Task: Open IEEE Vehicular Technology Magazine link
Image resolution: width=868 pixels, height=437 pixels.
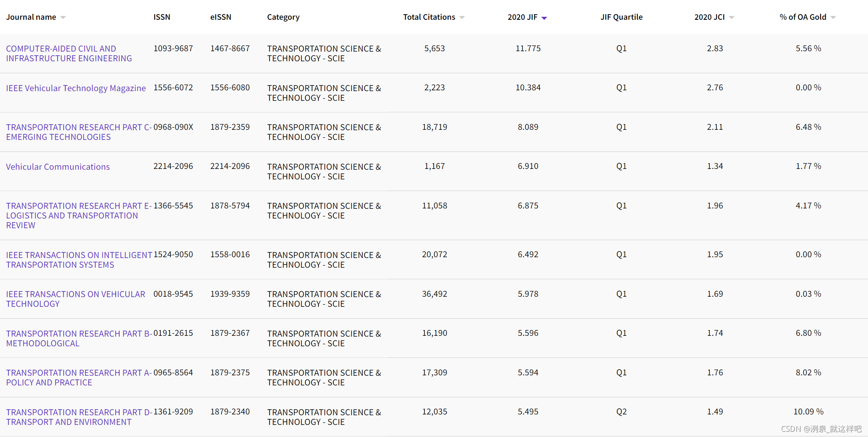Action: [76, 88]
